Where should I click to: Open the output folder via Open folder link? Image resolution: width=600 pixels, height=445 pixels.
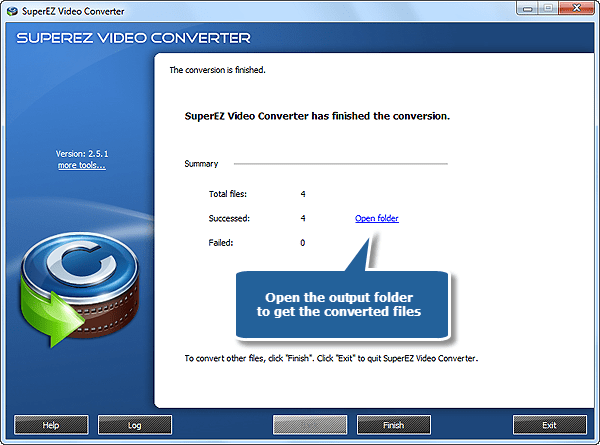click(376, 218)
